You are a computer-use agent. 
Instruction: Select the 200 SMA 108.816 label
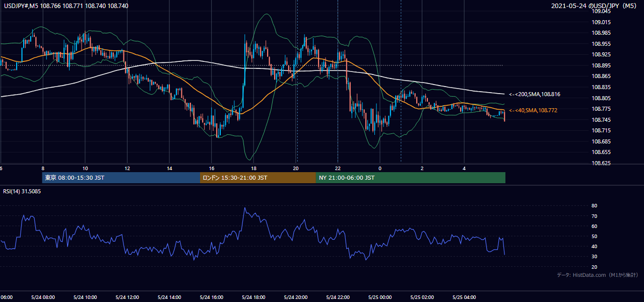[x=534, y=94]
